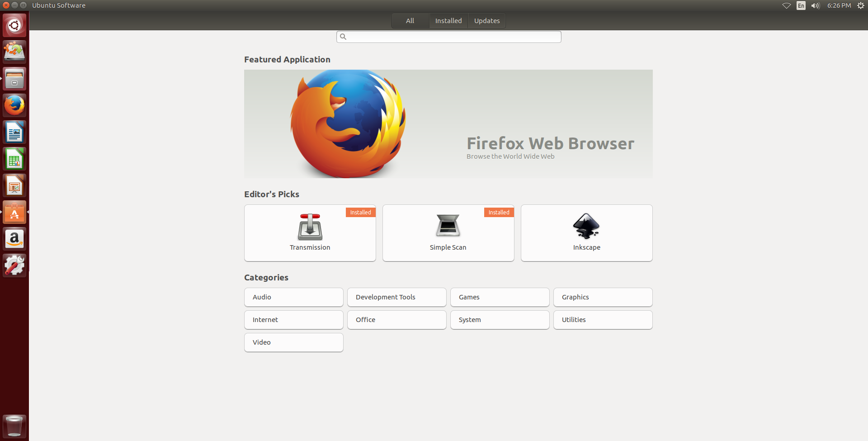Open the Firefox featured application banner

[x=448, y=124]
